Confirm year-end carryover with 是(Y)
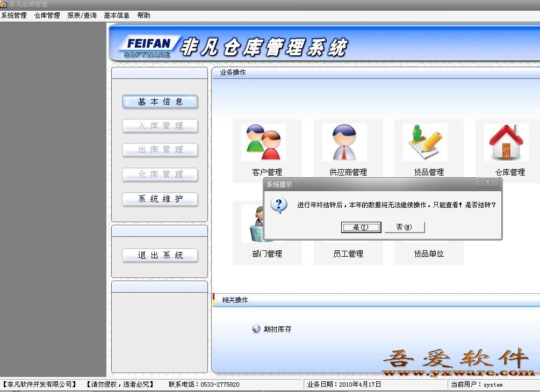 pos(361,227)
